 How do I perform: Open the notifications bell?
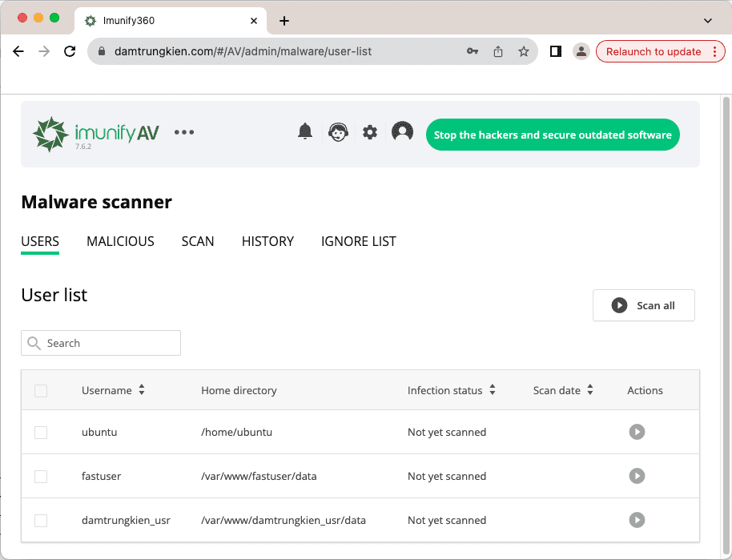(305, 131)
